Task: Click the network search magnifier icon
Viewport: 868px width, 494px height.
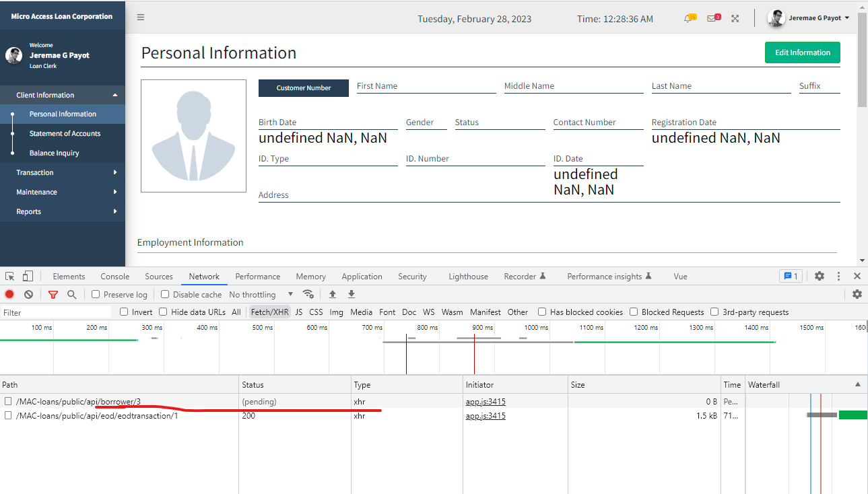Action: (x=70, y=294)
